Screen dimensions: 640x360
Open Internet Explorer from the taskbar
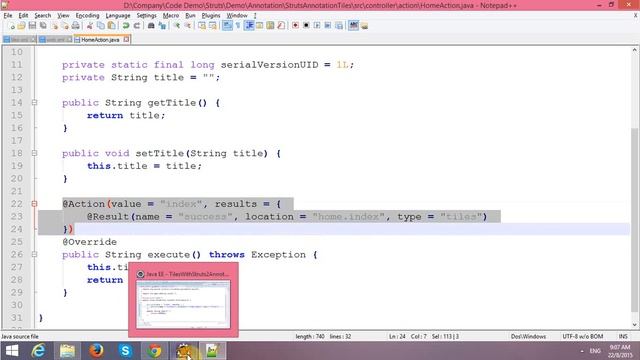pos(38,351)
